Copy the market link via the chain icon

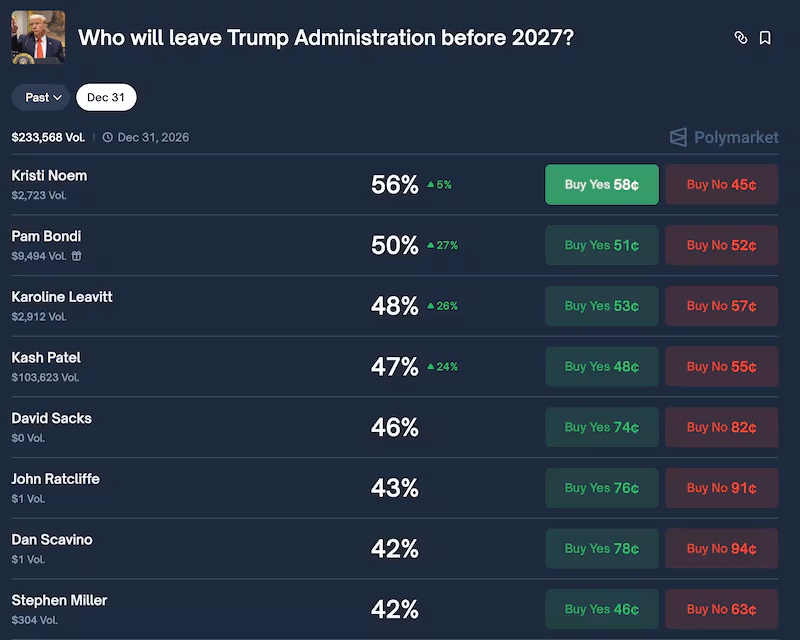coord(740,37)
